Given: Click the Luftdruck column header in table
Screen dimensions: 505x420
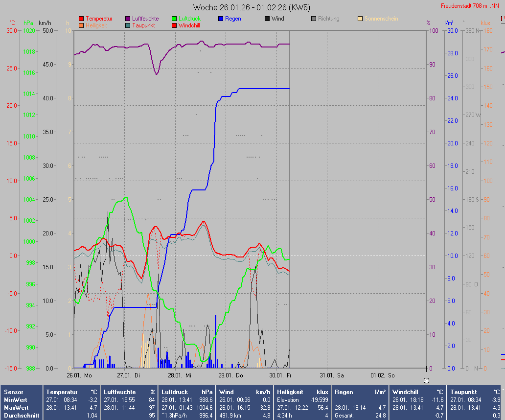Looking at the screenshot, I should click(x=175, y=392).
